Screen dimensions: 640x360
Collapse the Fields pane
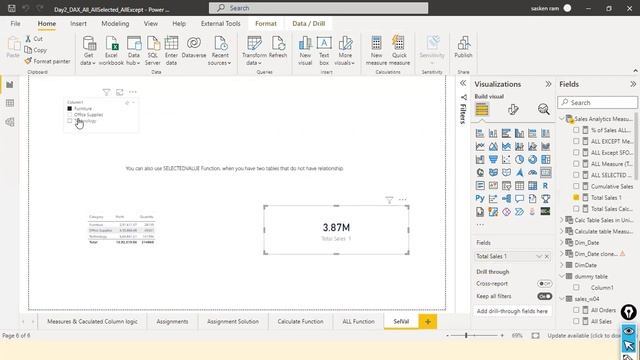(633, 84)
